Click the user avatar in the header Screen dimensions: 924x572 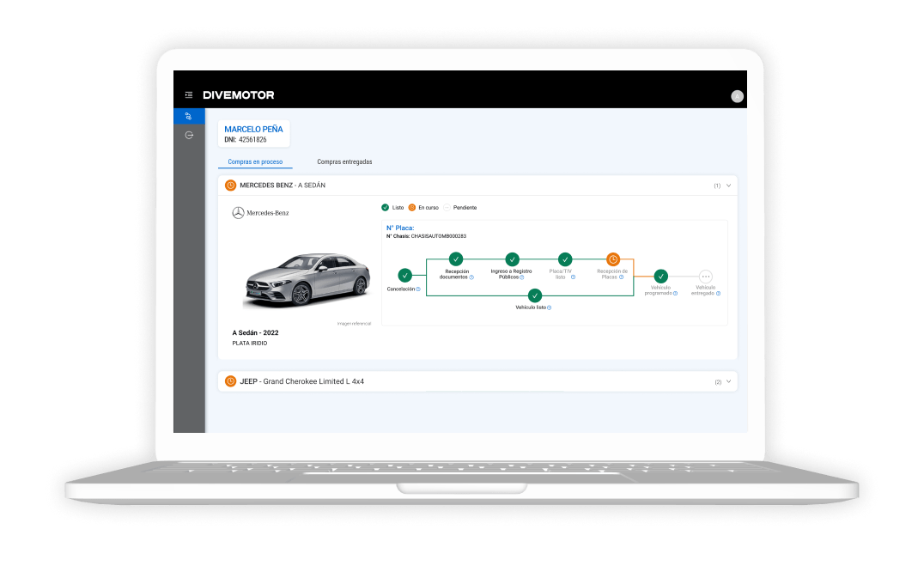click(737, 96)
